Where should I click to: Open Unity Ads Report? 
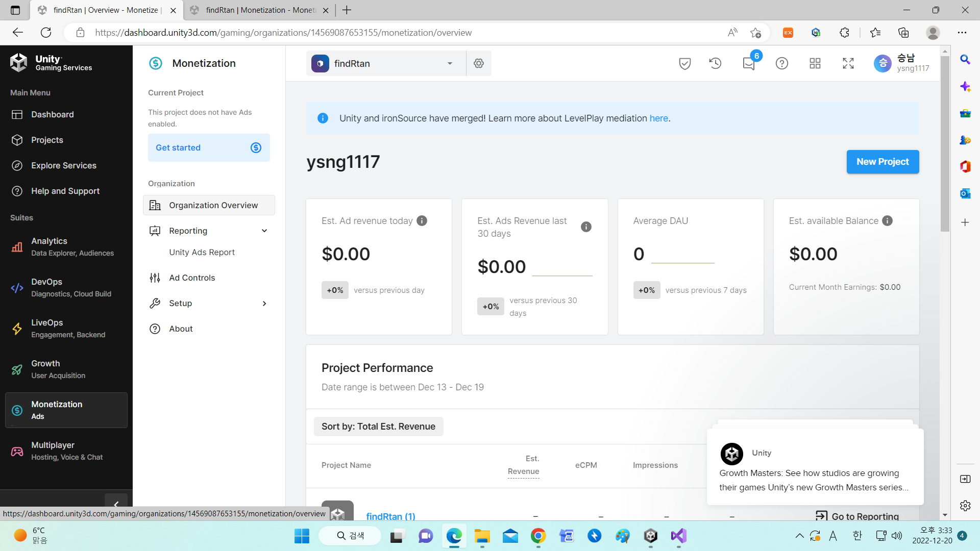(x=202, y=252)
